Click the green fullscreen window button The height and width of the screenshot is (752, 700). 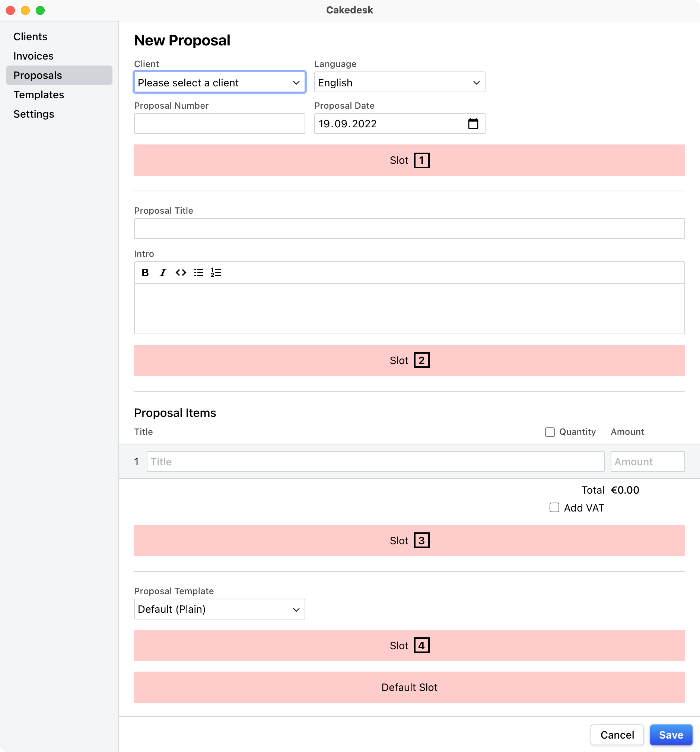tap(40, 10)
